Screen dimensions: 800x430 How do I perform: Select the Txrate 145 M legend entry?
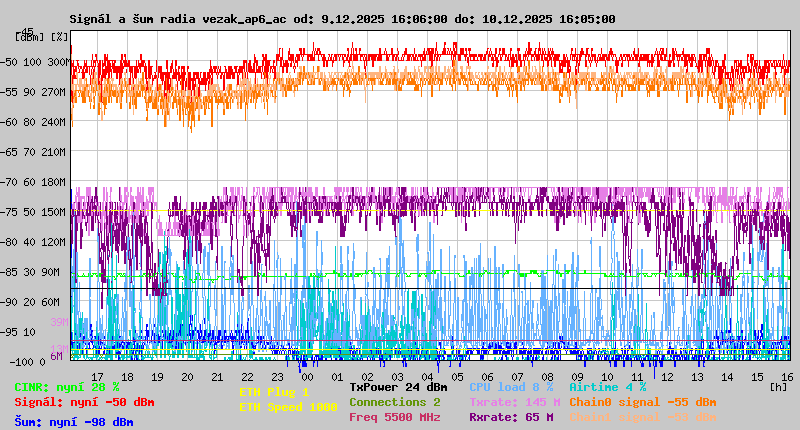point(514,402)
